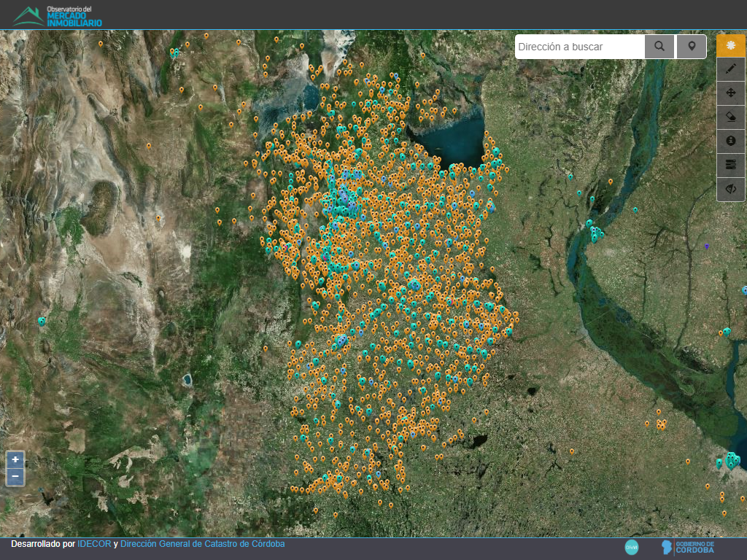This screenshot has height=560, width=747.
Task: Open the layers list panel
Action: pos(731,165)
